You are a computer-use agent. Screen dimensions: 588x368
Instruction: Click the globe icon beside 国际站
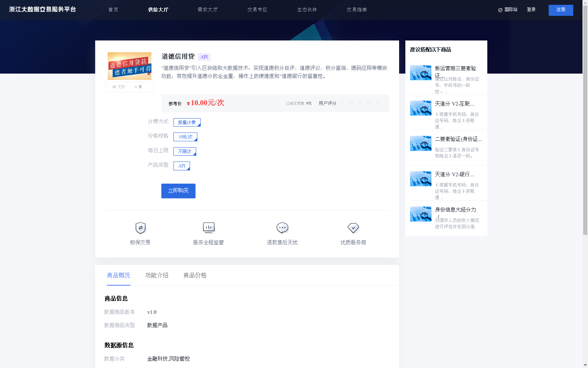coord(500,10)
